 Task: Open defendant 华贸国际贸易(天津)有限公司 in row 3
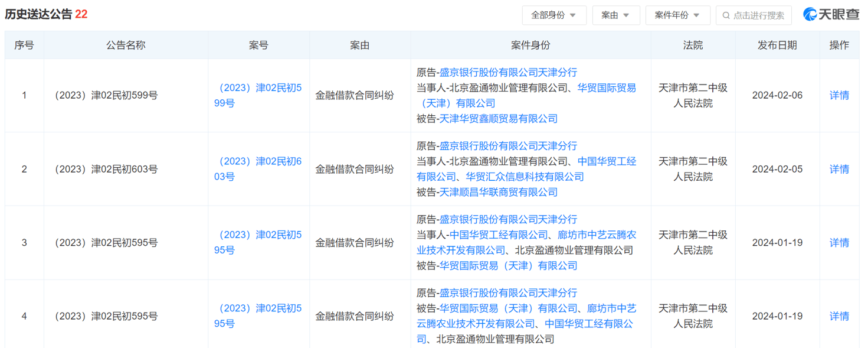[508, 265]
